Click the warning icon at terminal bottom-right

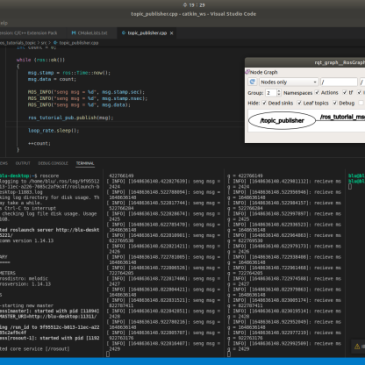[x=357, y=346]
